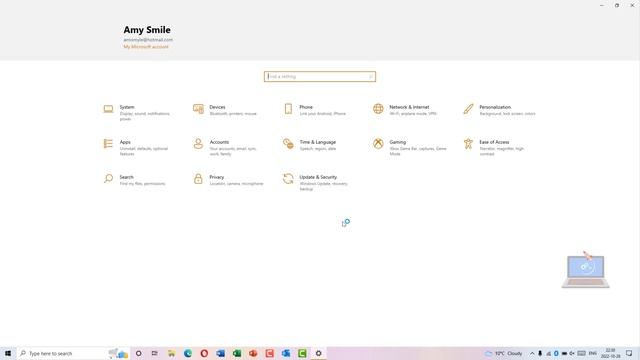The image size is (640, 360).
Task: Click the account email address under Amy Smile
Action: pos(148,40)
